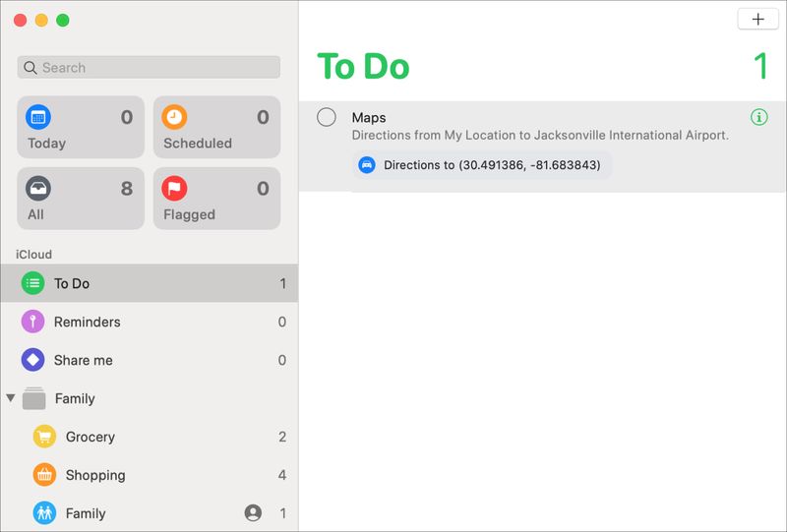Click the gray All inbox tray icon

[38, 188]
